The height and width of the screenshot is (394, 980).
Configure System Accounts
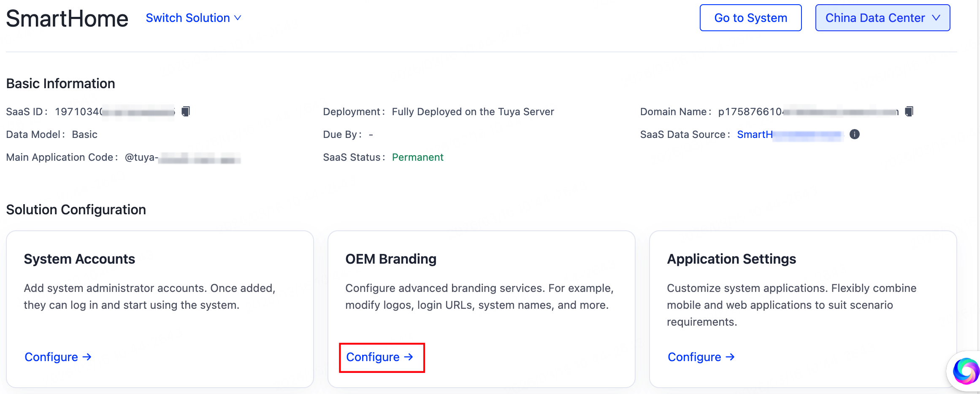coord(58,357)
